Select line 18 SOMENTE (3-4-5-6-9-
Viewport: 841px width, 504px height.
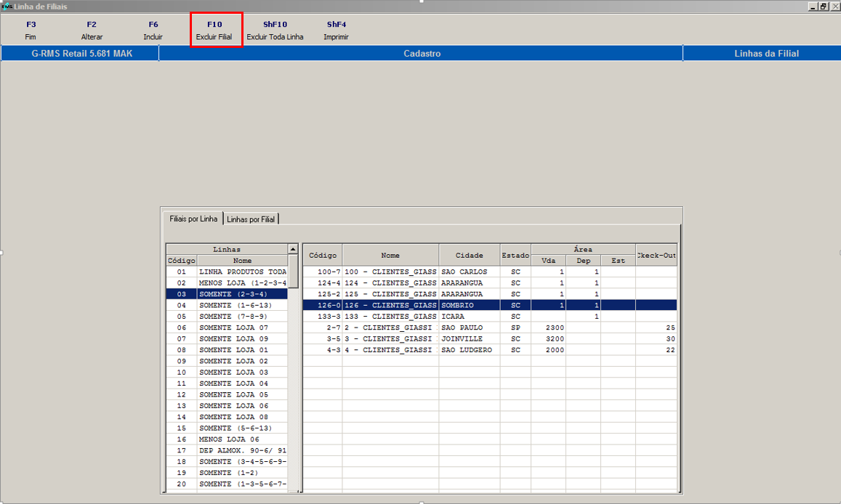click(227, 461)
